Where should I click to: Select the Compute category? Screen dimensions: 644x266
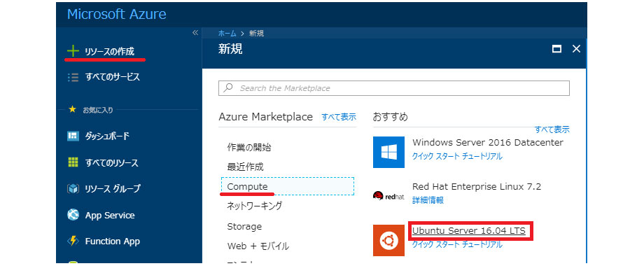[288, 186]
